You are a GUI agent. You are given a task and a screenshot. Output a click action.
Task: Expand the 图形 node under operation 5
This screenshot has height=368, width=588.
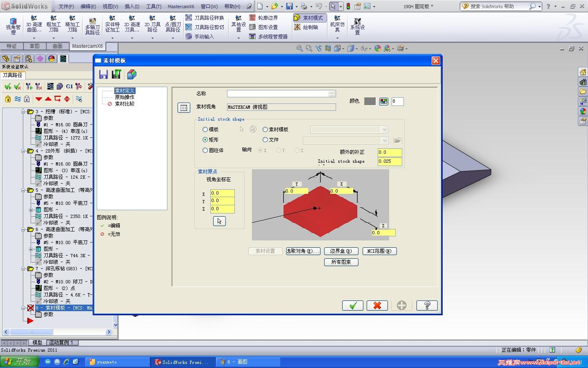click(x=31, y=210)
